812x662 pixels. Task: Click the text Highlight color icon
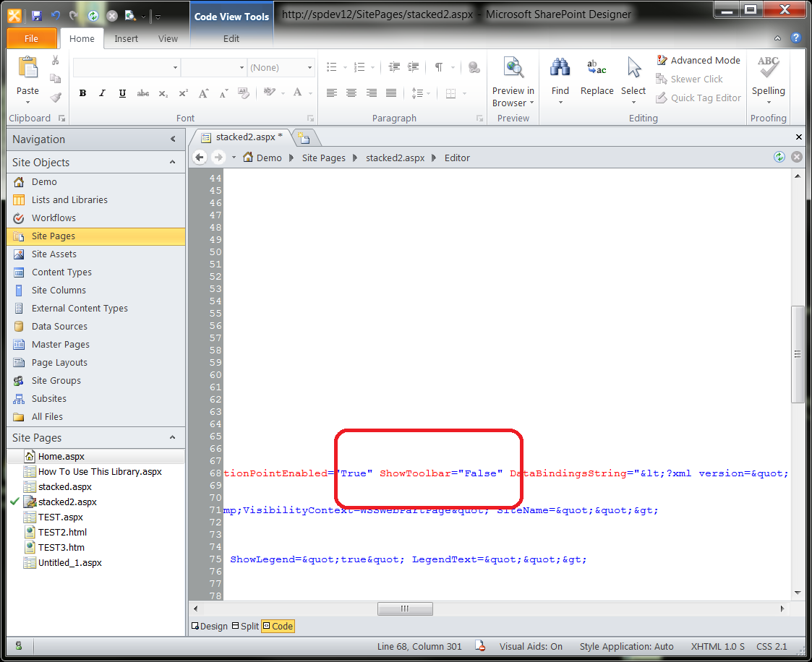[x=269, y=93]
